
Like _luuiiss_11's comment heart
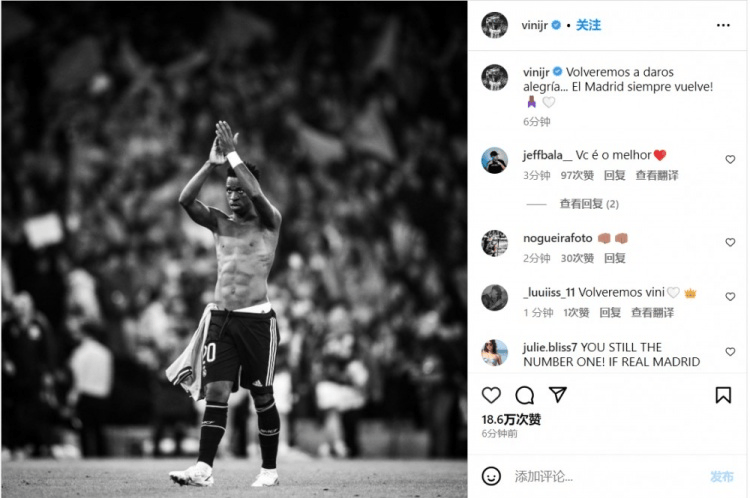[730, 297]
